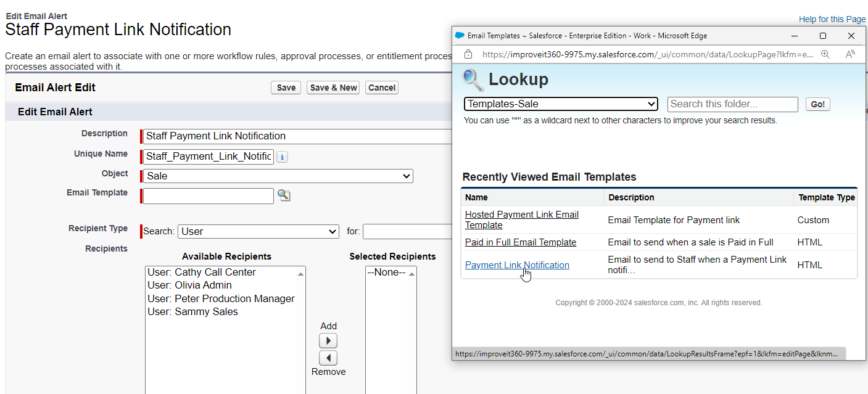Open the Templates-Sale folder dropdown

tap(561, 104)
